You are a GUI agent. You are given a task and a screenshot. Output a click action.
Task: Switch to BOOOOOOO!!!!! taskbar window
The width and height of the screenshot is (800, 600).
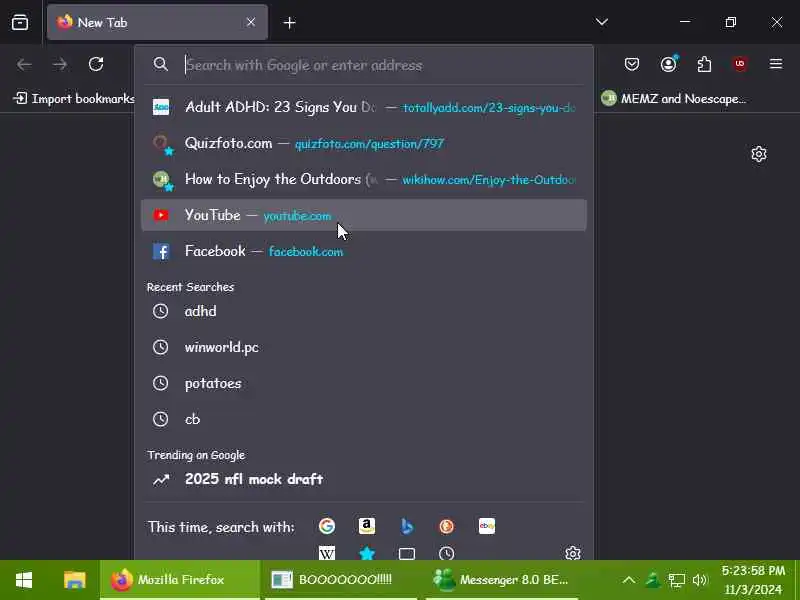[x=341, y=580]
